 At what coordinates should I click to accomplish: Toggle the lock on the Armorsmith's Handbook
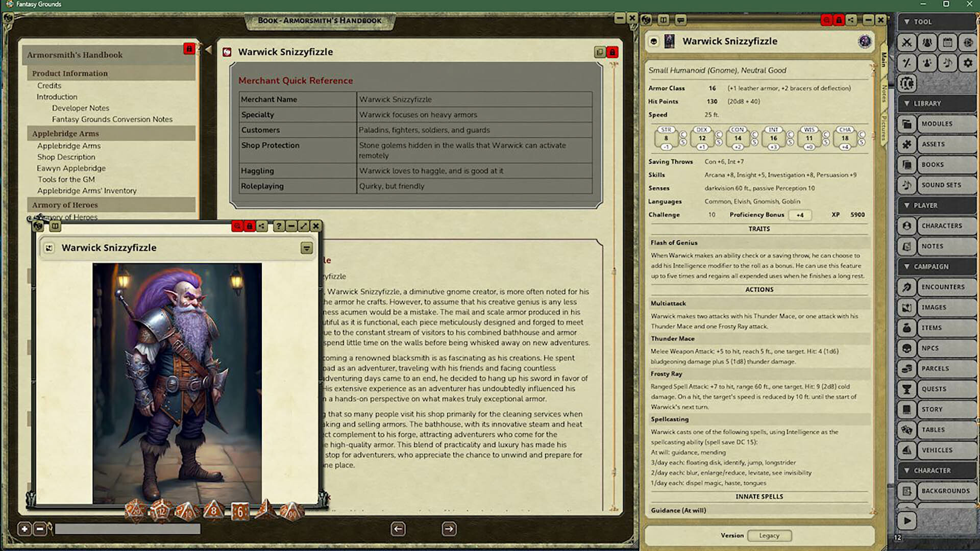tap(189, 49)
